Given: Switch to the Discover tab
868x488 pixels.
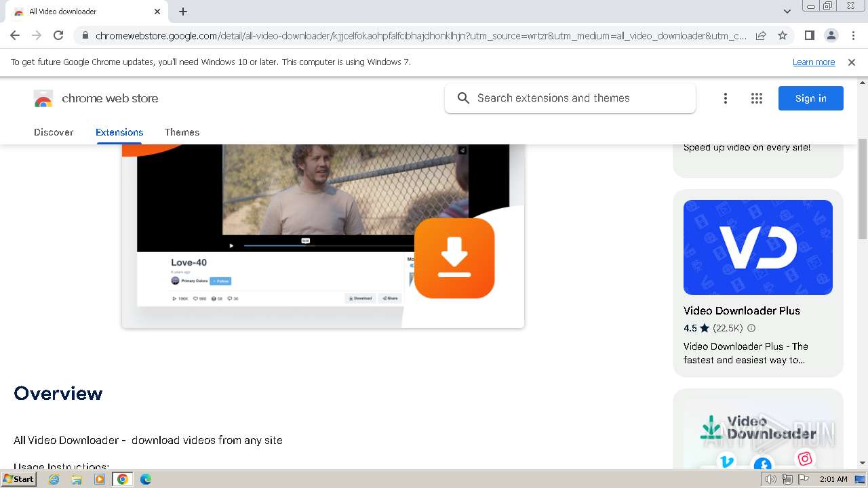Looking at the screenshot, I should coord(54,132).
